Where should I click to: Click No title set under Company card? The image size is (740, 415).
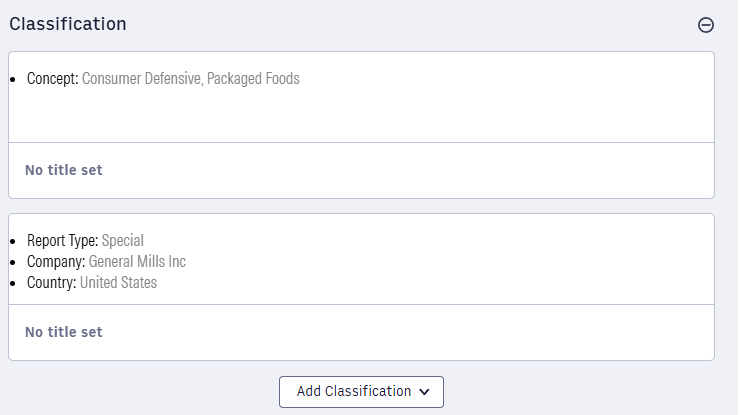tap(64, 332)
